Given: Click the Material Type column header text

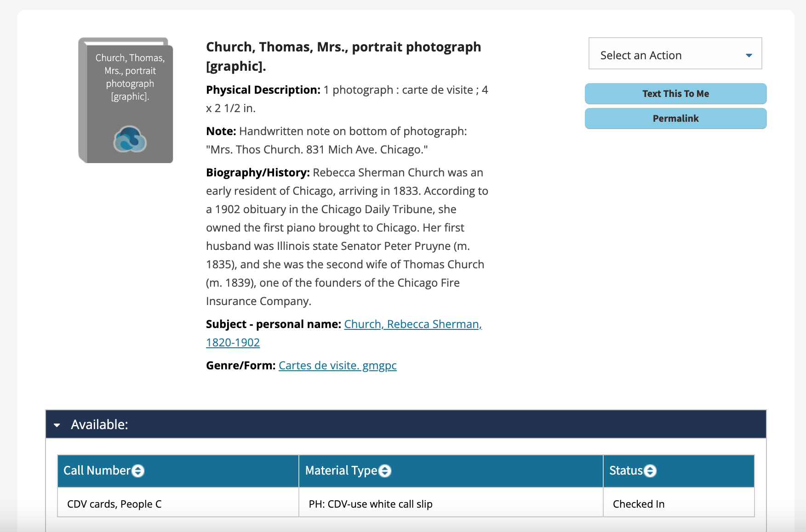Looking at the screenshot, I should 341,471.
